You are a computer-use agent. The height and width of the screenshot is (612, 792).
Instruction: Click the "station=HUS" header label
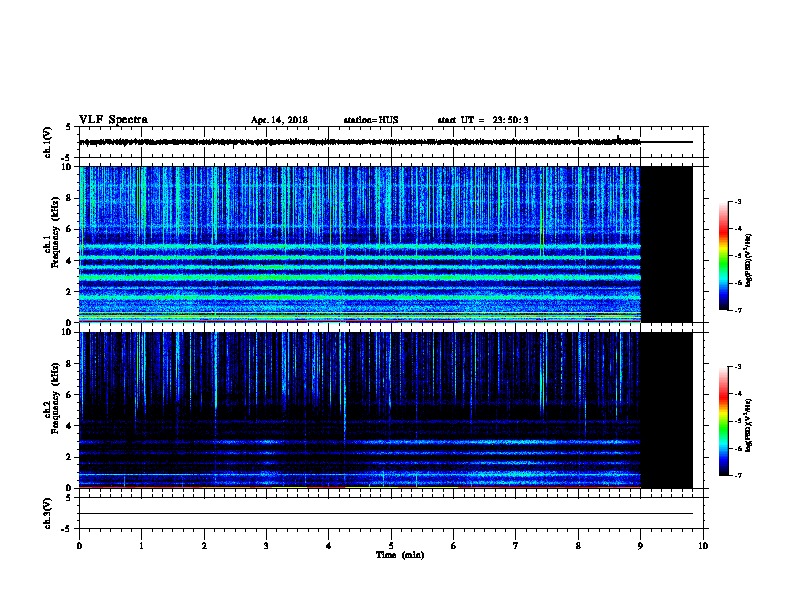click(371, 120)
